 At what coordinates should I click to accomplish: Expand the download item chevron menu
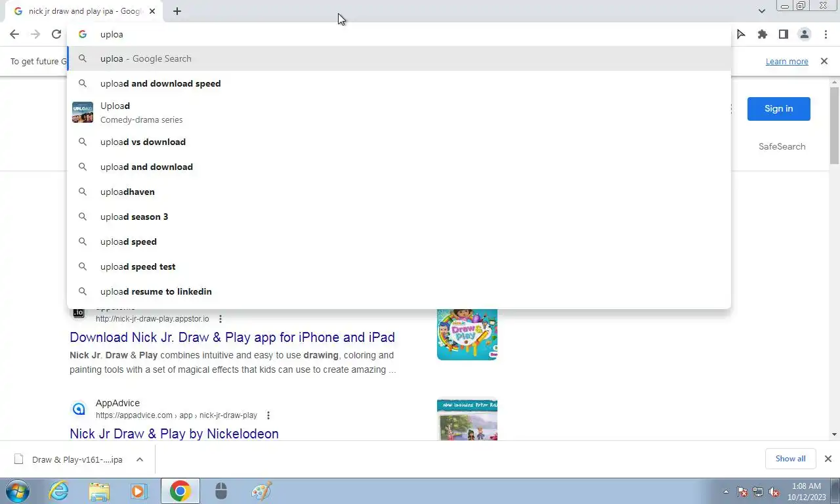pos(140,459)
